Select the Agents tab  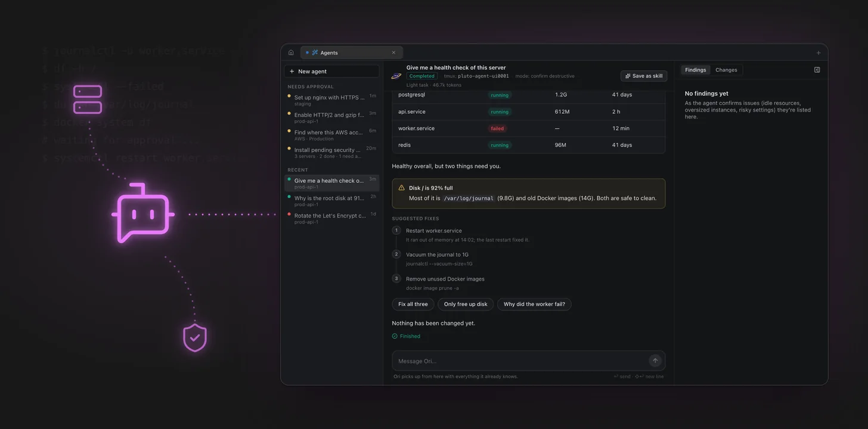pos(352,52)
